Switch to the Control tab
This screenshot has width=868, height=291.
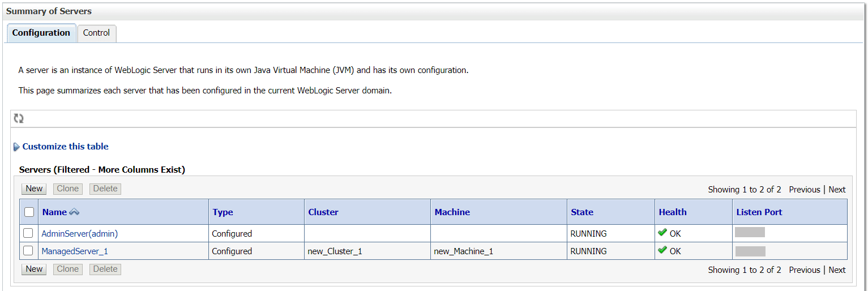point(96,33)
